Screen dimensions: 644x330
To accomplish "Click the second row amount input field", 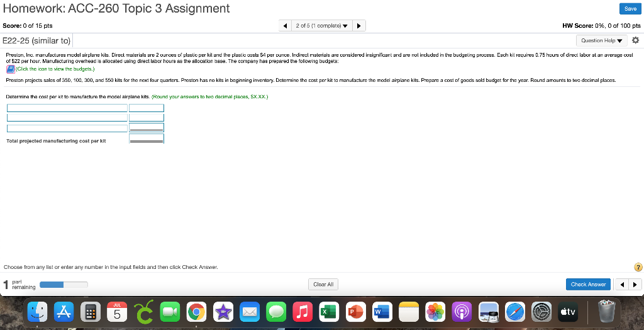I will [x=146, y=118].
